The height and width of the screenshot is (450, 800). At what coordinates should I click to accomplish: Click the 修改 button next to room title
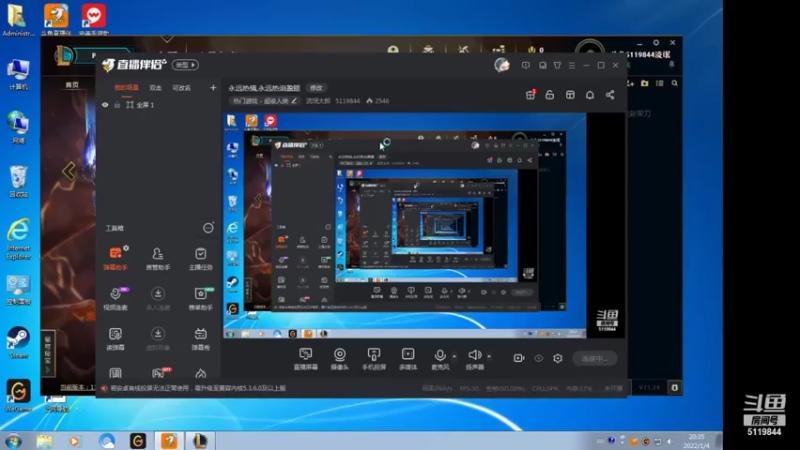pyautogui.click(x=316, y=88)
